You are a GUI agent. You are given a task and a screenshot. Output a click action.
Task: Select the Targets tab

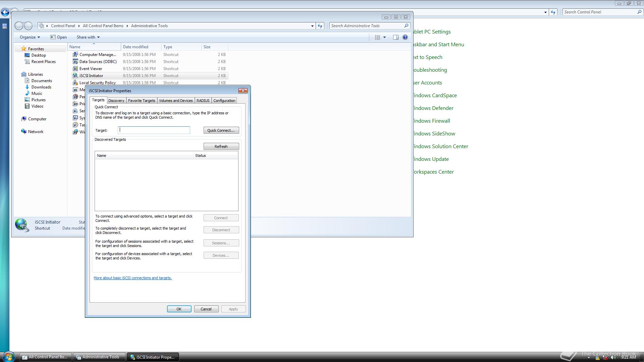[x=98, y=100]
